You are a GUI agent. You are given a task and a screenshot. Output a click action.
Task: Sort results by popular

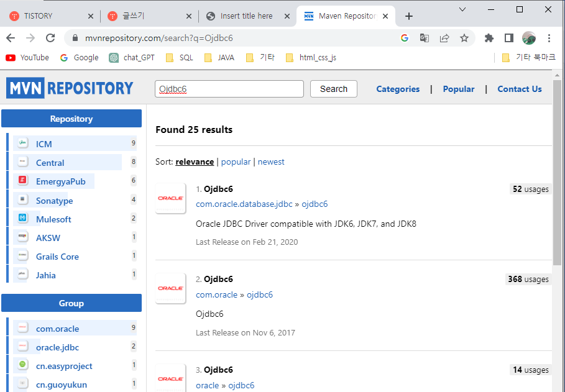click(x=236, y=162)
